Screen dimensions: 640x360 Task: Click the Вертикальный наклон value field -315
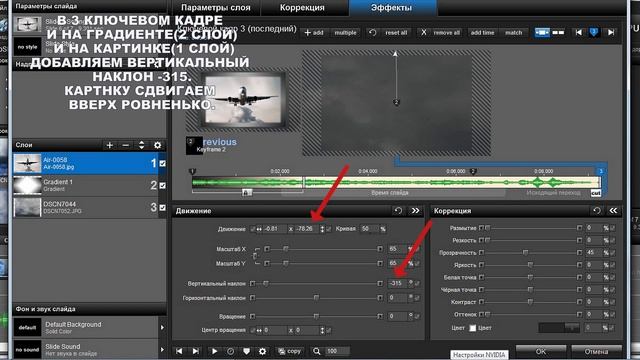point(397,283)
